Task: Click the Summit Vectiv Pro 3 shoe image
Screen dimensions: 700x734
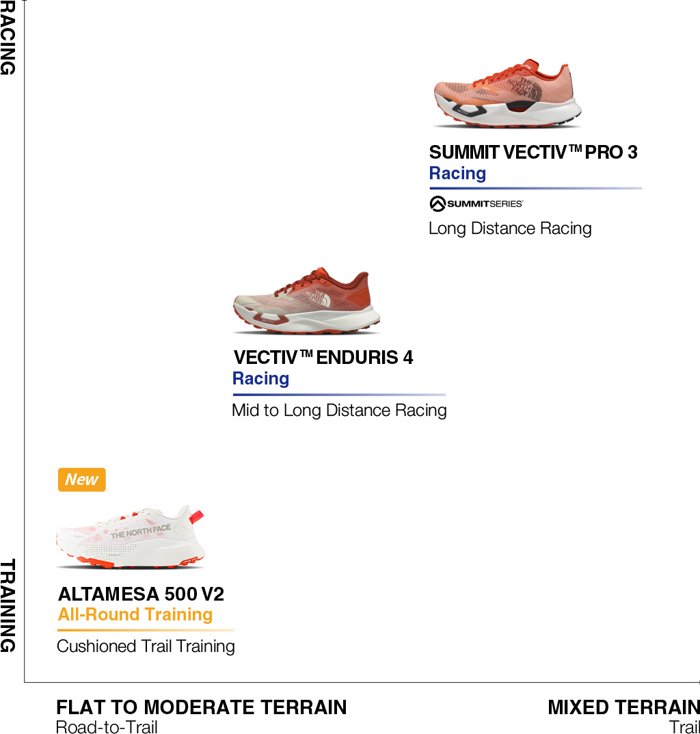Action: (x=507, y=94)
